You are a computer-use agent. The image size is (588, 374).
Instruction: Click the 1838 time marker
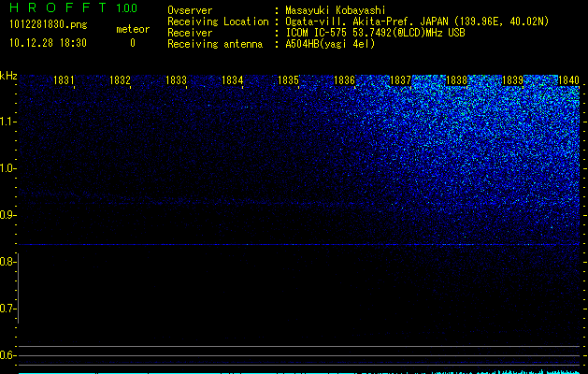457,79
